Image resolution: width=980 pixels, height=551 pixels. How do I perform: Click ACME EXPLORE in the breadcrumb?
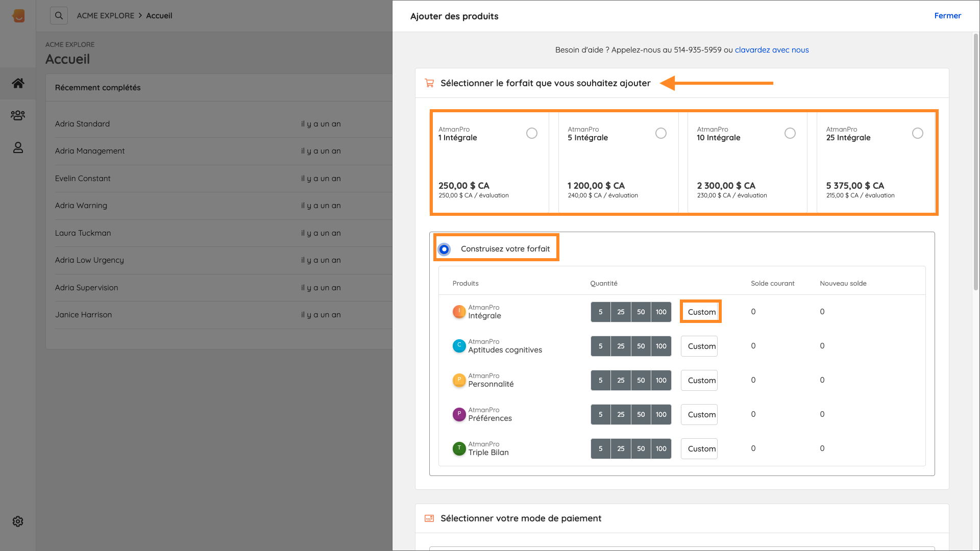click(x=106, y=16)
